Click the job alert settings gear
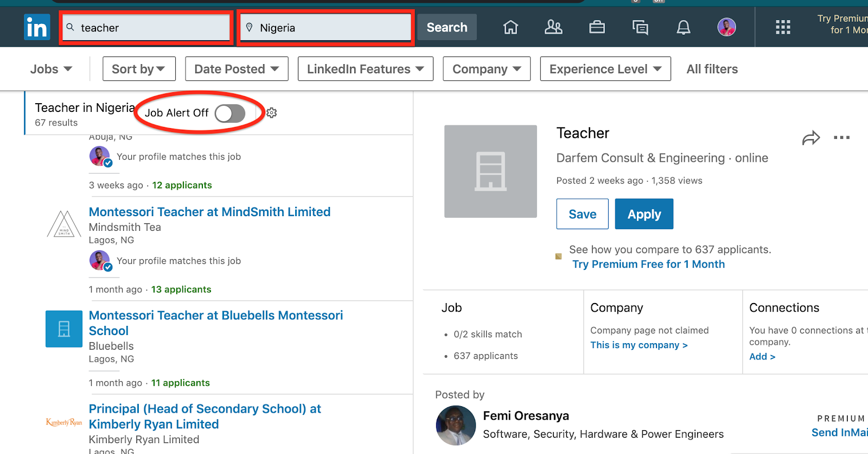This screenshot has height=454, width=868. [x=272, y=113]
